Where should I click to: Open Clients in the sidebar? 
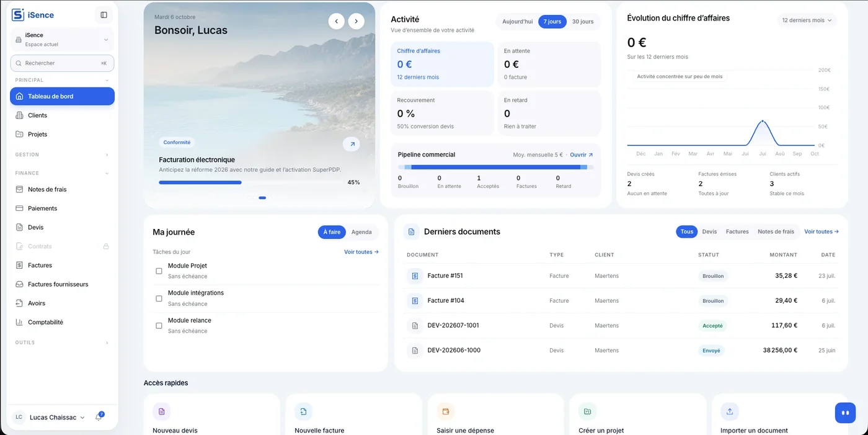[62, 115]
